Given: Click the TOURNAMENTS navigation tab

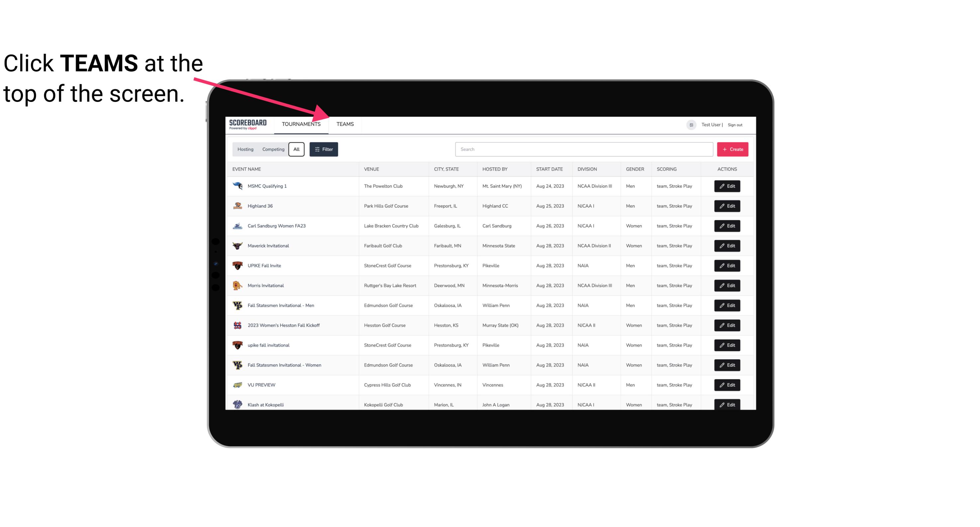Looking at the screenshot, I should 301,124.
